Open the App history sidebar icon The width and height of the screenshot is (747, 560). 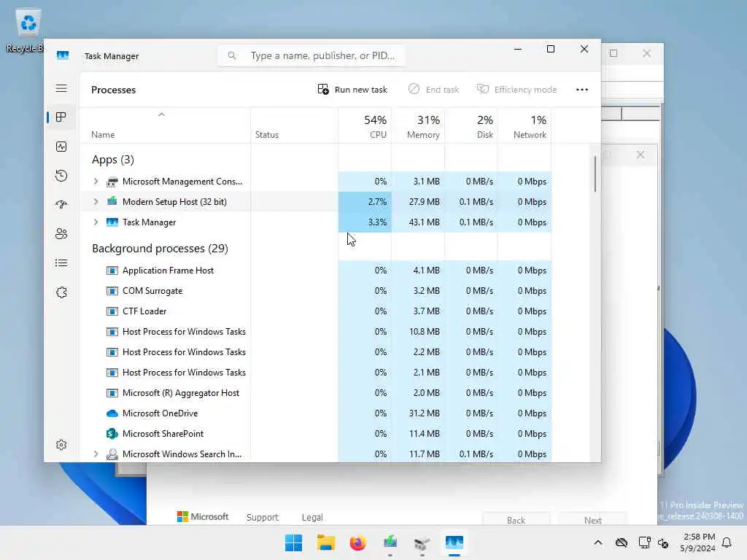point(61,176)
